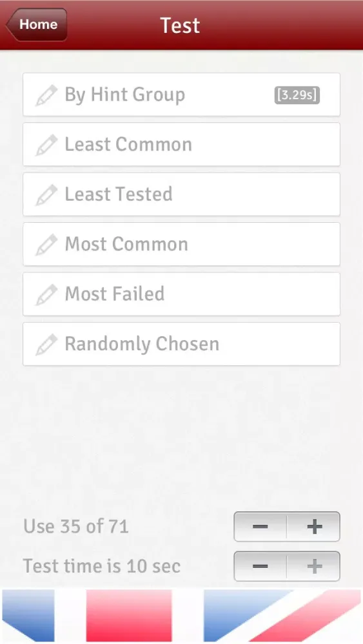Tap the pencil icon beside Most Common
The image size is (363, 644).
tap(46, 244)
